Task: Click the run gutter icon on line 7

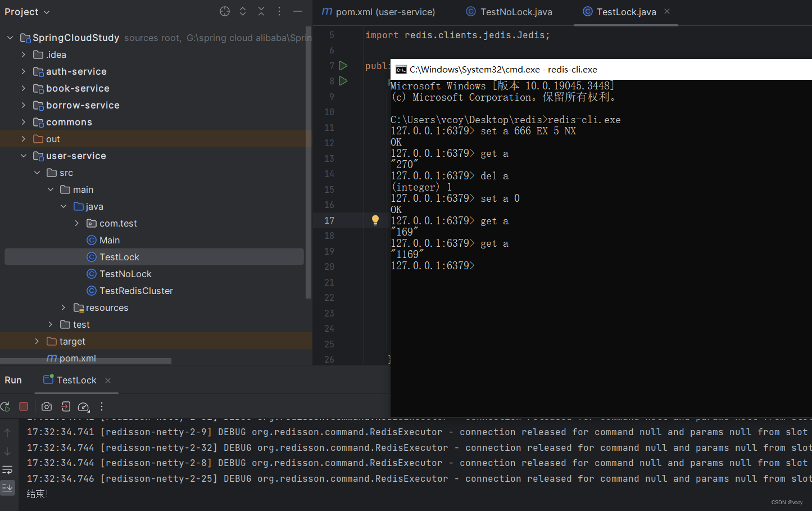Action: coord(343,66)
